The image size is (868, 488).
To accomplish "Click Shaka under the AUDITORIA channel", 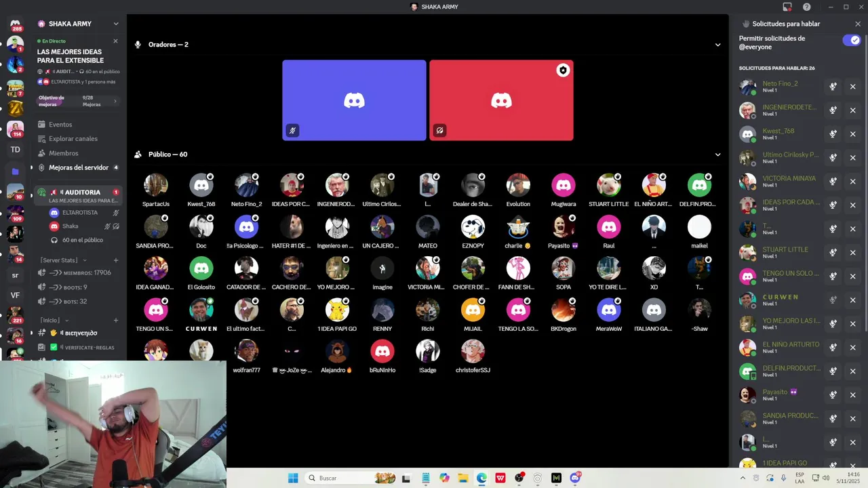I will click(85, 226).
